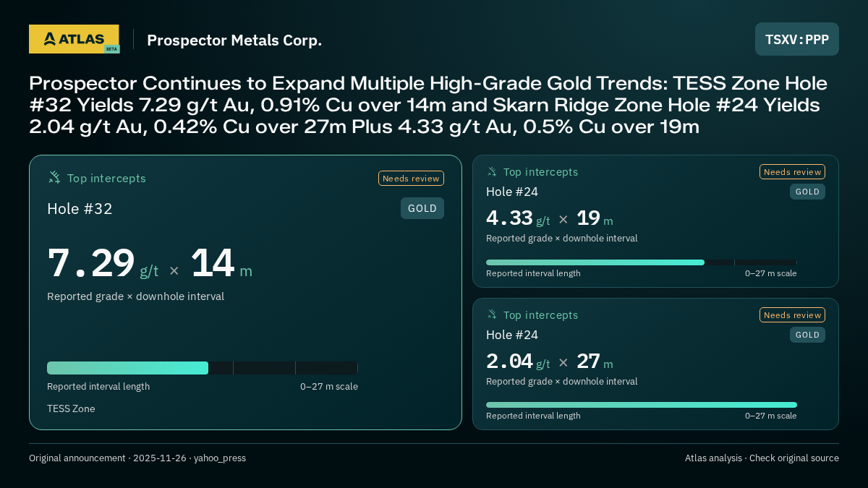Click the Hole #32 title
The width and height of the screenshot is (868, 488).
pos(80,209)
